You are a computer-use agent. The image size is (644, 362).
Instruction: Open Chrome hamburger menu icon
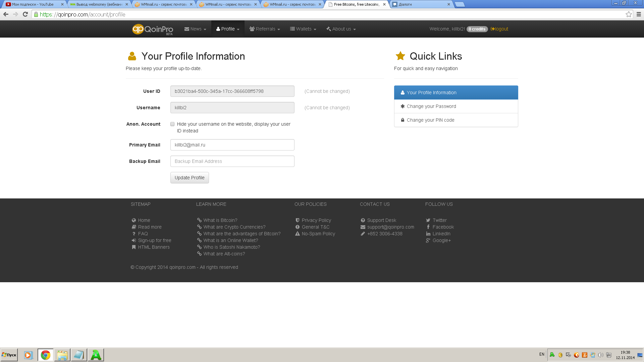(x=639, y=14)
